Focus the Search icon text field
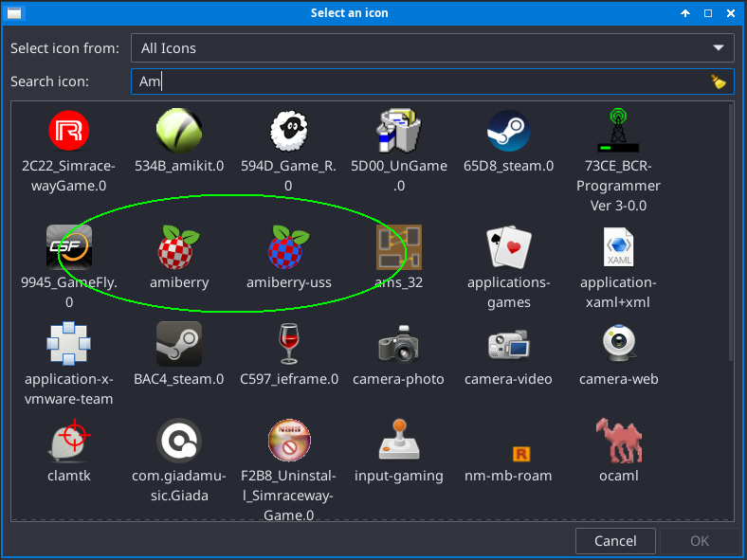 point(432,81)
